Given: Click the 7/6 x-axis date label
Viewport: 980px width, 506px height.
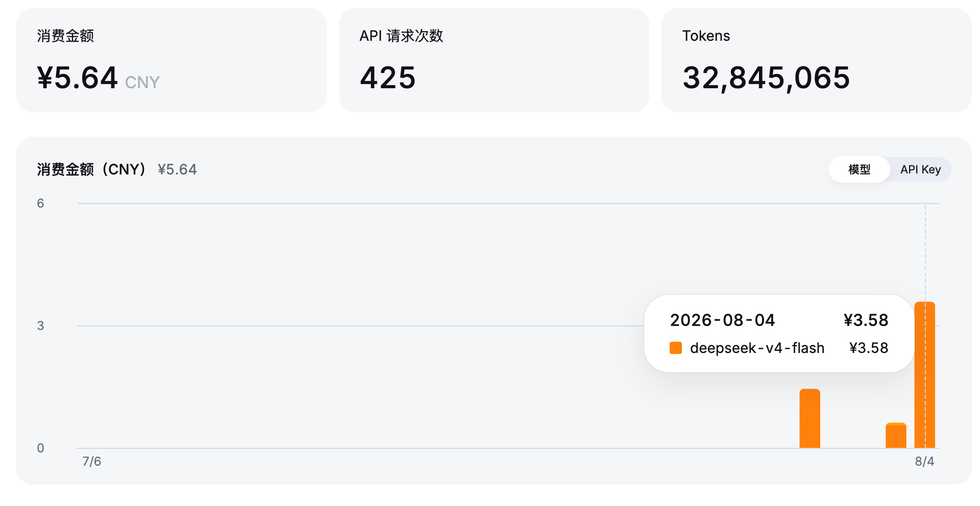Looking at the screenshot, I should point(92,461).
